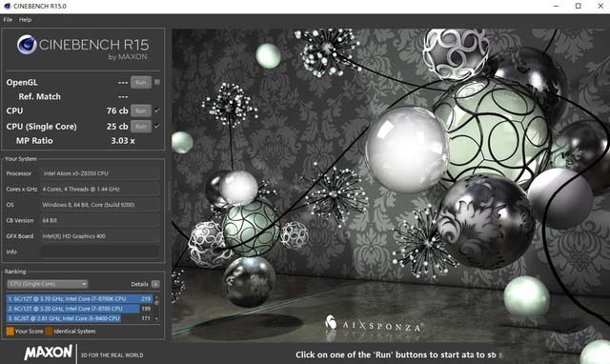
Task: Click the single core score 25 cb
Action: 117,127
